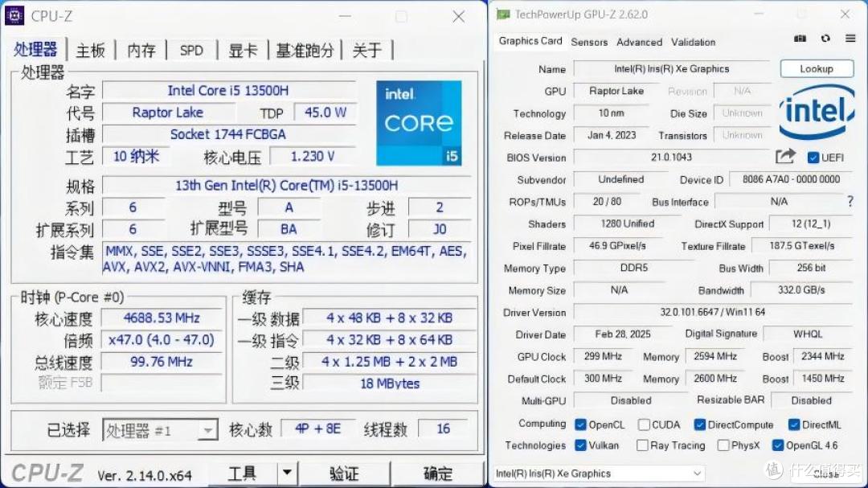Switch to the 主板 tab
Screen dimensions: 868x488
pos(90,51)
